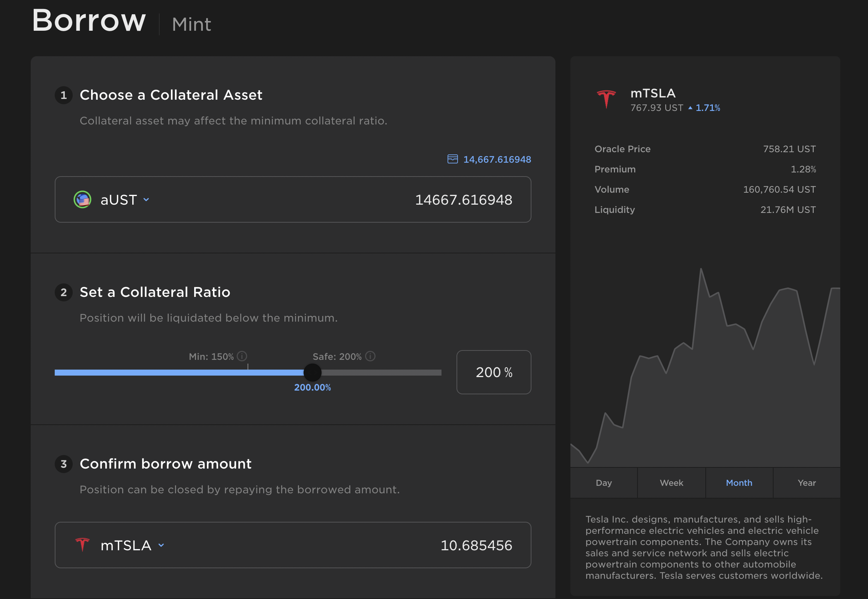Open the mTSLA asset dropdown chevron
The height and width of the screenshot is (599, 868).
pos(162,545)
